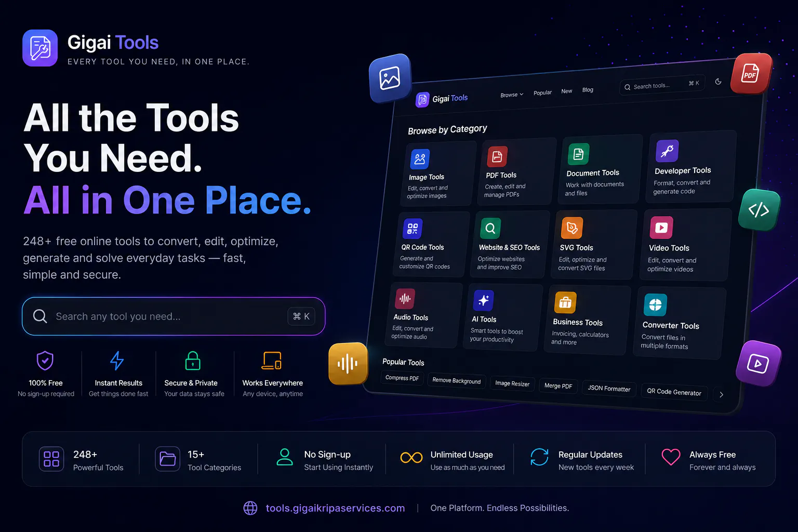The width and height of the screenshot is (798, 532).
Task: Visit the tools.gigaikripaservices.com link
Action: [x=335, y=508]
